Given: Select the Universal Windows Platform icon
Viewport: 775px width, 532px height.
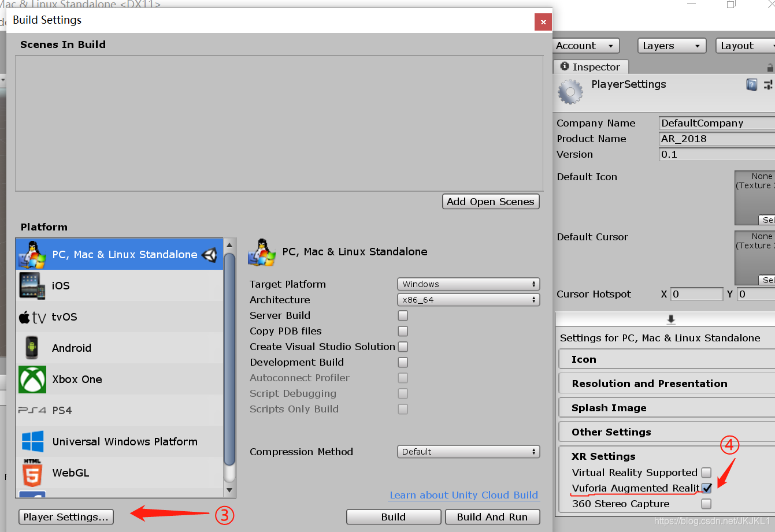Looking at the screenshot, I should click(x=32, y=441).
